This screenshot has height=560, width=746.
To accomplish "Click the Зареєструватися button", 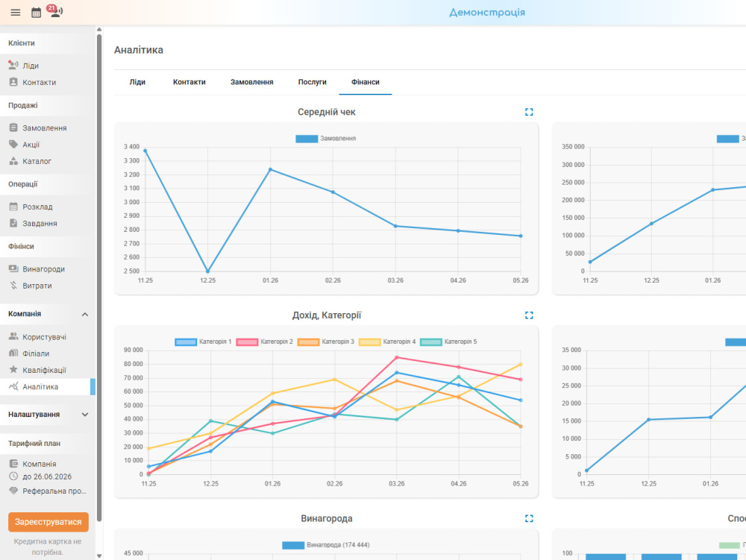I will 48,522.
